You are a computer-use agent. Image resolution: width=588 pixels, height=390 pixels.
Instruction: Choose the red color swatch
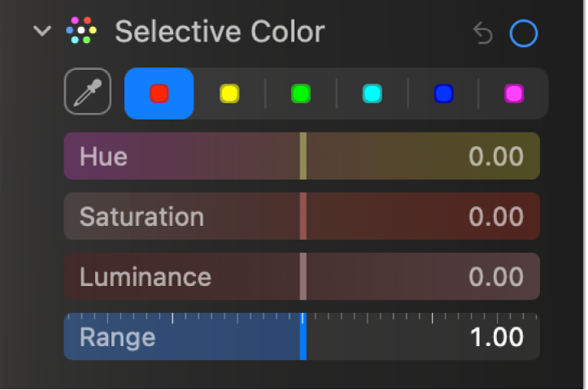(158, 94)
